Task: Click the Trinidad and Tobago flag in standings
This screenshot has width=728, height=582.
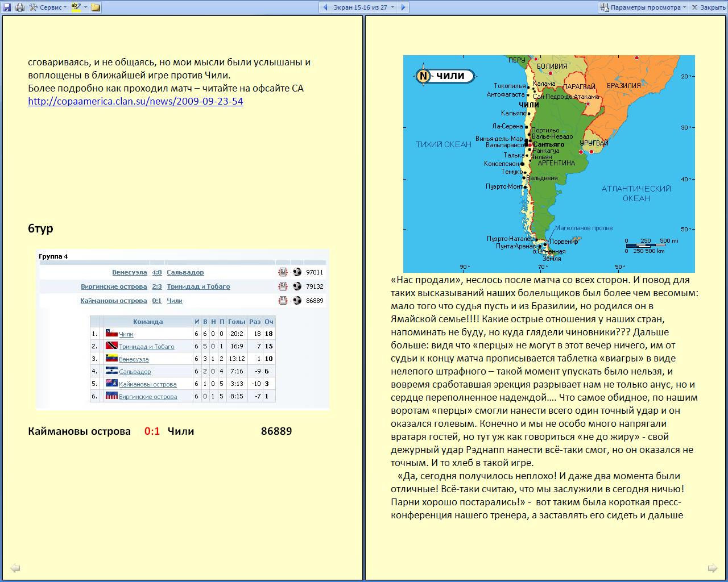Action: point(111,346)
